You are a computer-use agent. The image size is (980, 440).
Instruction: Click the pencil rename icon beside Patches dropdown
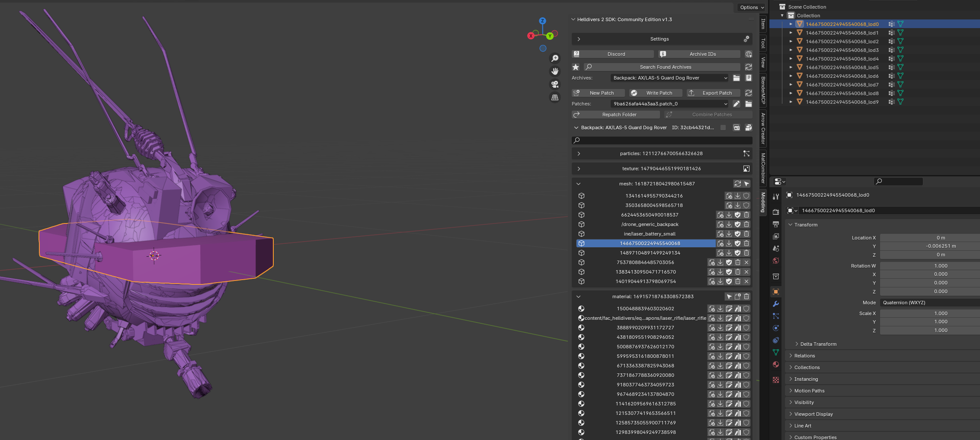point(737,104)
